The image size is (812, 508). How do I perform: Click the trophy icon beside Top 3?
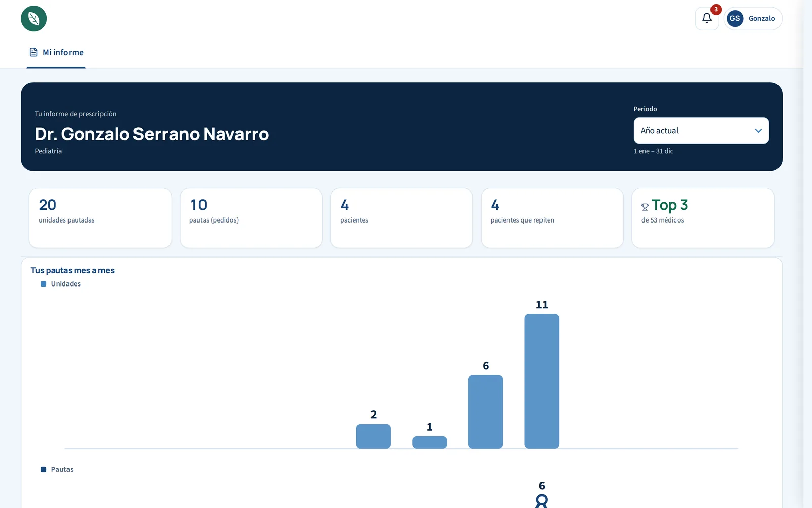point(645,207)
